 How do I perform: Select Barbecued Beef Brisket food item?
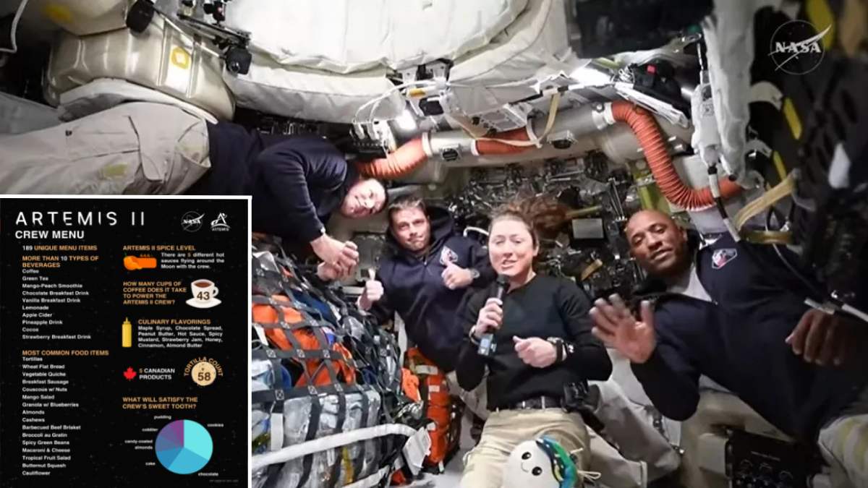pos(50,427)
